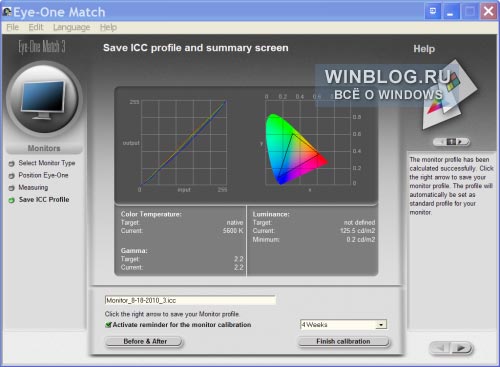Click the gamma curve graph

(184, 143)
